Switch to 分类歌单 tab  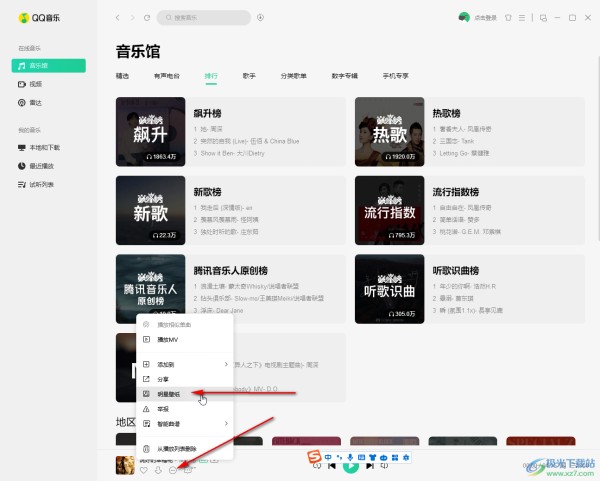click(293, 76)
